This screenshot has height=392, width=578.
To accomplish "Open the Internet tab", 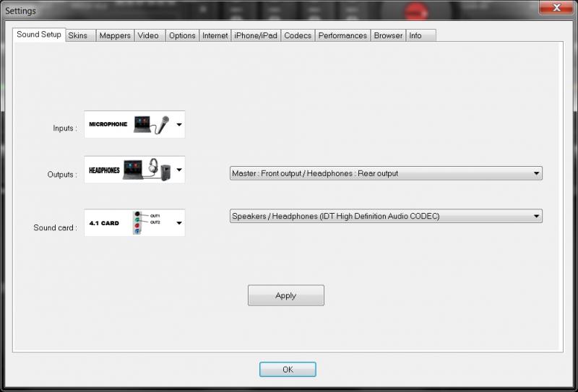I will [215, 36].
